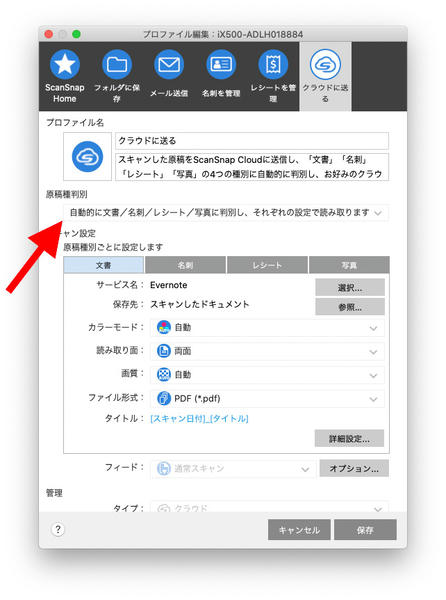Select the メール送信 envelope profile icon

click(x=169, y=64)
